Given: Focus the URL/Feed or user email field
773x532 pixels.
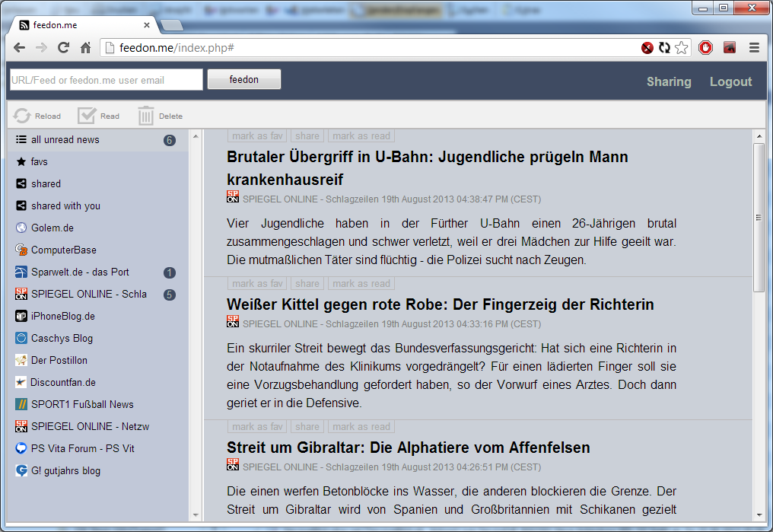Looking at the screenshot, I should [x=106, y=80].
